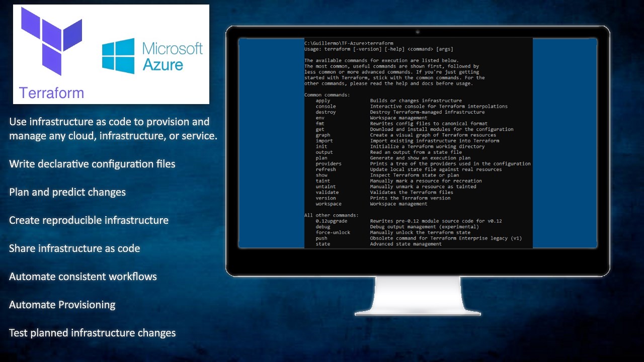The width and height of the screenshot is (644, 362).
Task: Click the 'force-unlock' command in terminal
Action: click(333, 232)
